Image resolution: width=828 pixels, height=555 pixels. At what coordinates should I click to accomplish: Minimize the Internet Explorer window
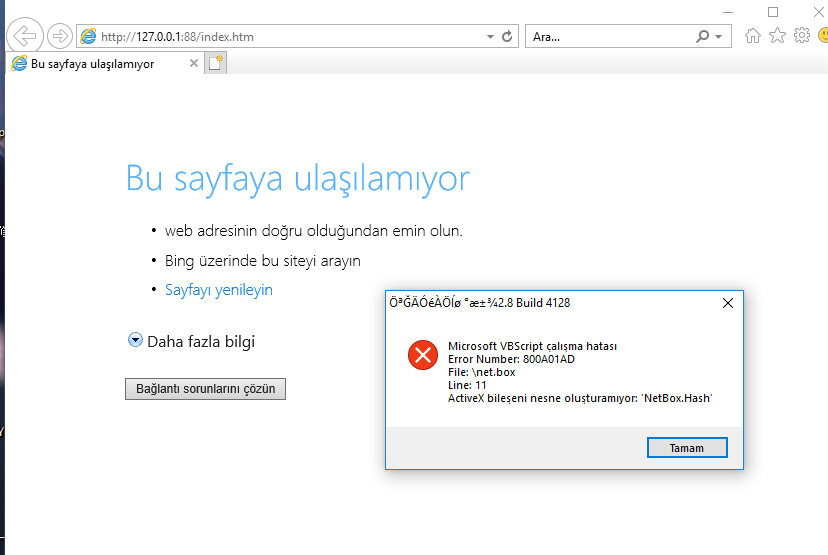(x=728, y=12)
